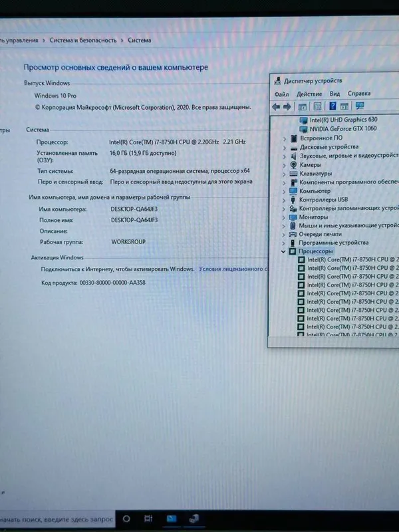Select the Компоненты программного обеспечения row

point(348,182)
